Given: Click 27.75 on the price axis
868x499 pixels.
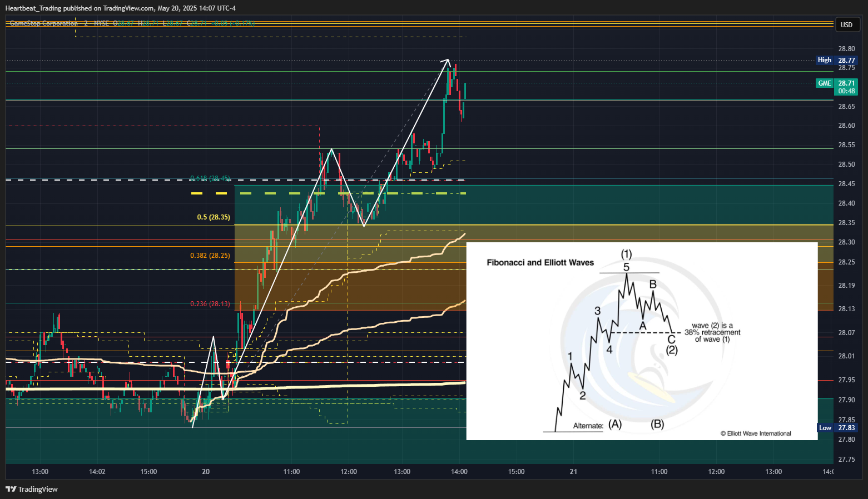Looking at the screenshot, I should click(x=846, y=460).
